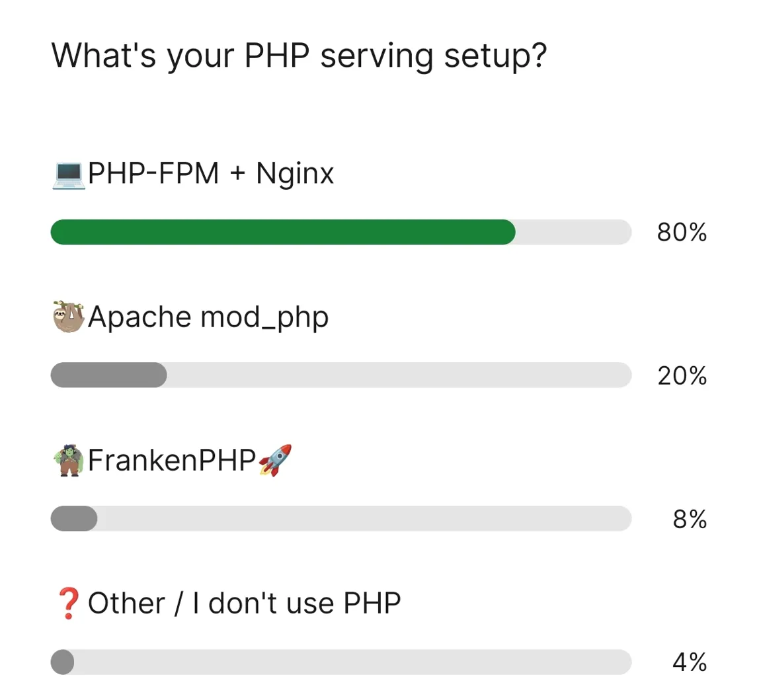Click the green PHP-FPM progress bar
Screen dimensions: 759x700
[284, 232]
